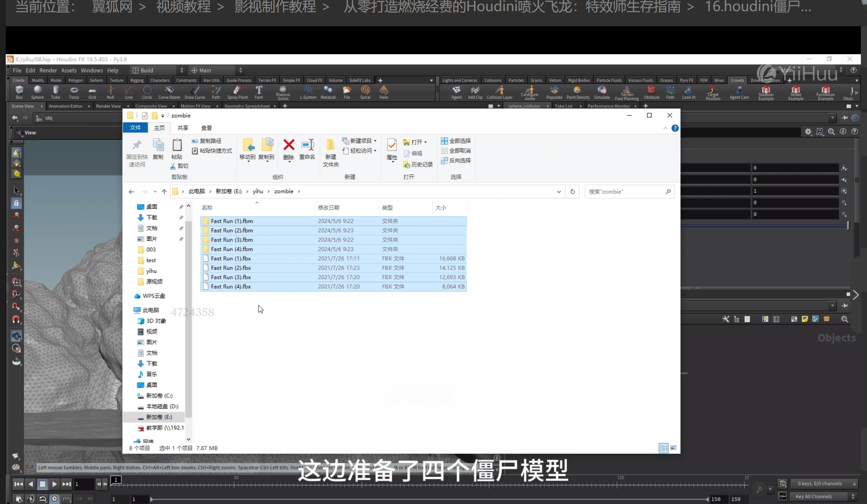The width and height of the screenshot is (867, 504).
Task: Select the Torus shelf tool
Action: click(x=74, y=92)
